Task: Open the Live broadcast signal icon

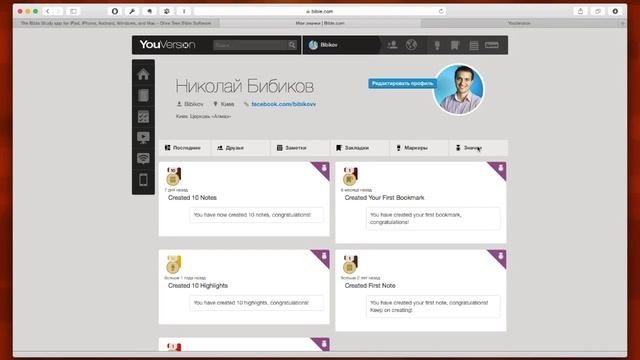Action: (143, 158)
